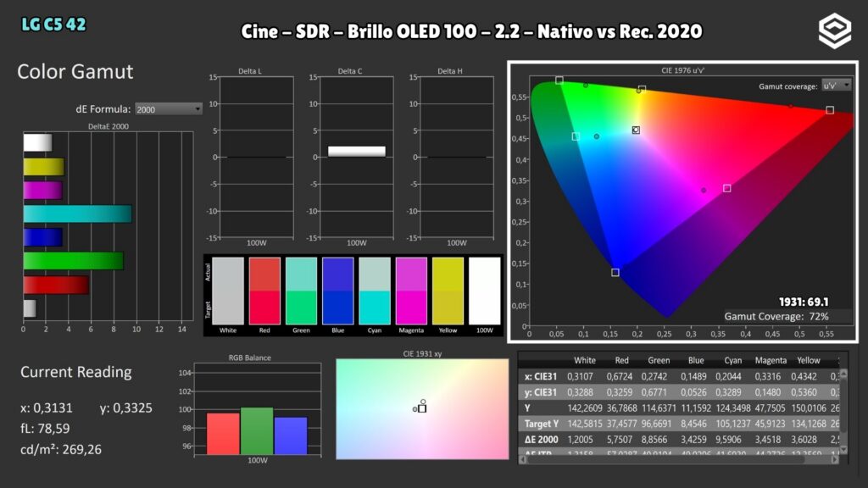The width and height of the screenshot is (868, 488).
Task: Select the 'y: CIE31' row label
Action: 540,392
